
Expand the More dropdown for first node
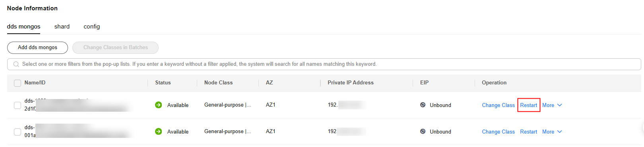552,105
